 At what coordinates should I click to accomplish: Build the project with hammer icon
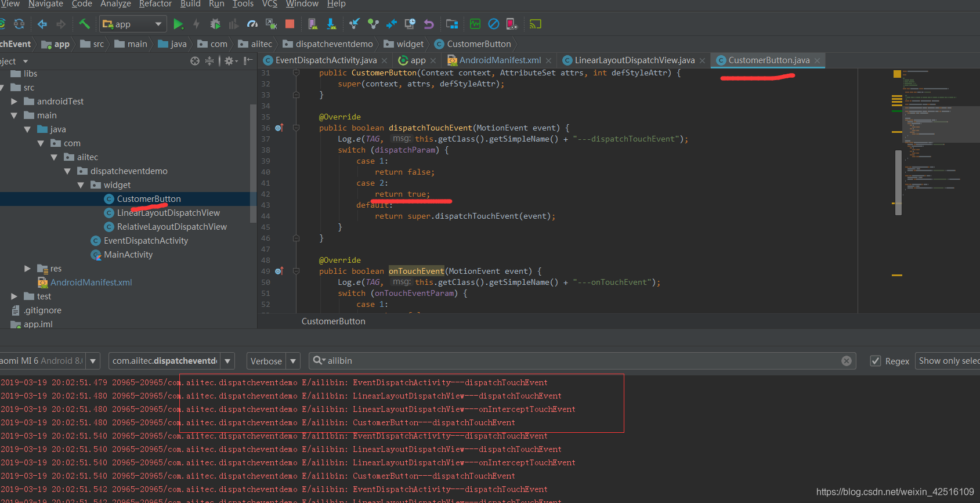84,24
